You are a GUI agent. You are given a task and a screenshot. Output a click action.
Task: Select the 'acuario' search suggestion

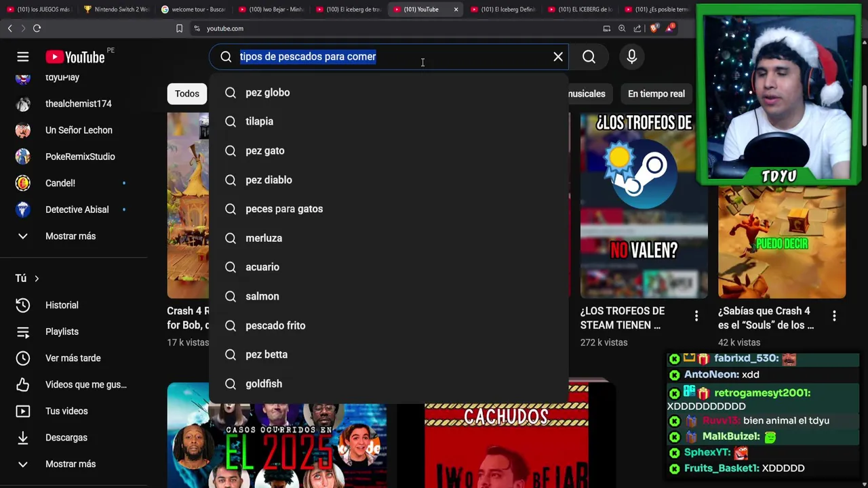pyautogui.click(x=389, y=267)
